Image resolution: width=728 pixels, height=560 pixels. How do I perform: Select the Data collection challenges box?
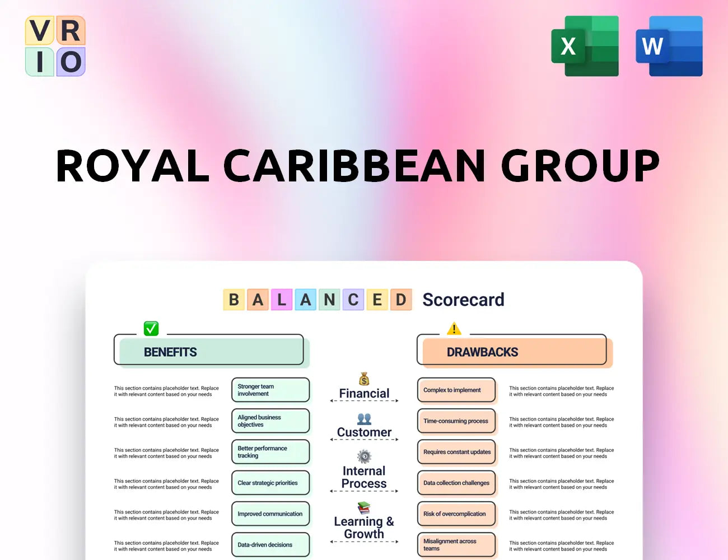456,483
